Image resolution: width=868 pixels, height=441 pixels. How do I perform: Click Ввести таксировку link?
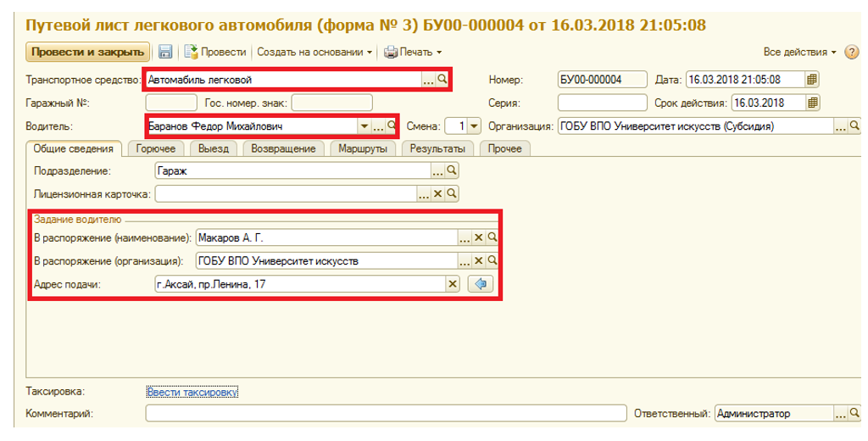click(192, 393)
